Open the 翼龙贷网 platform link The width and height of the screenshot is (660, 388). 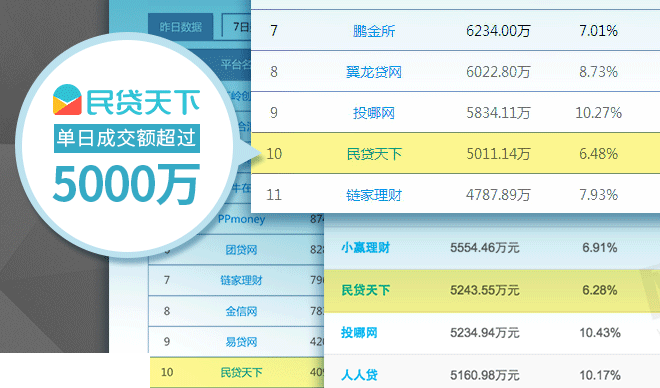pos(374,72)
